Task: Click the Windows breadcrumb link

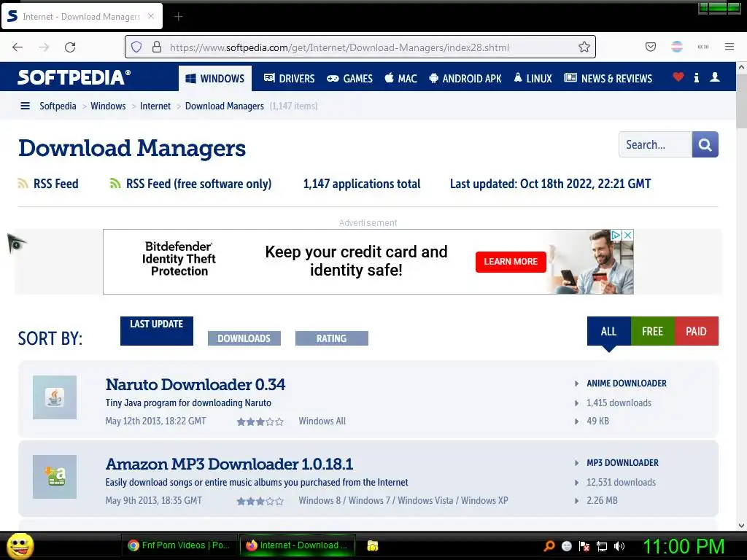Action: point(108,106)
